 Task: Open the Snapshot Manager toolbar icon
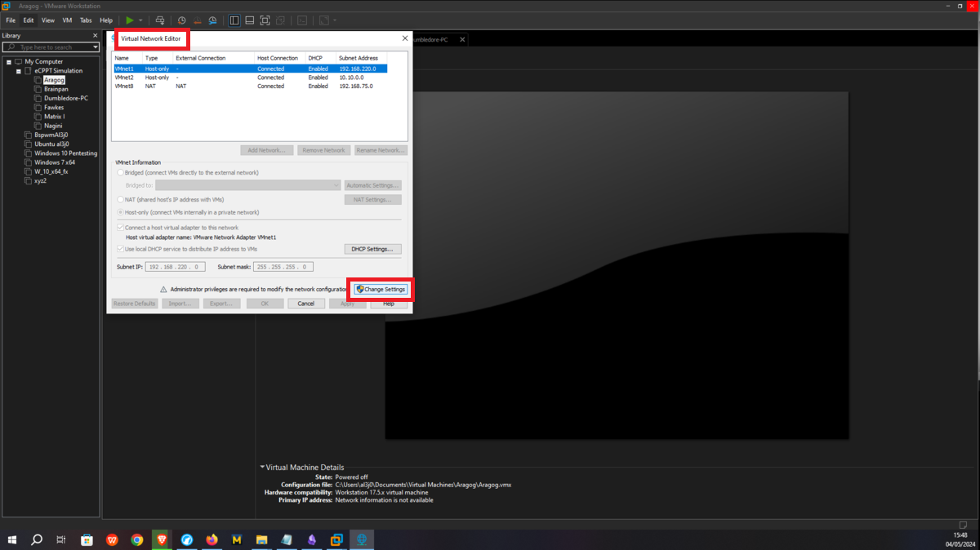212,20
